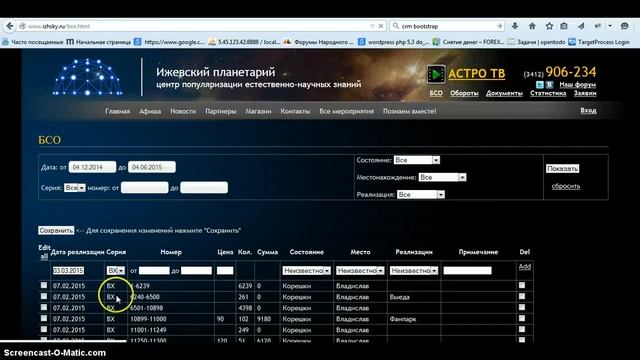
Task: Click the paper plane send icon
Action: [x=581, y=26]
